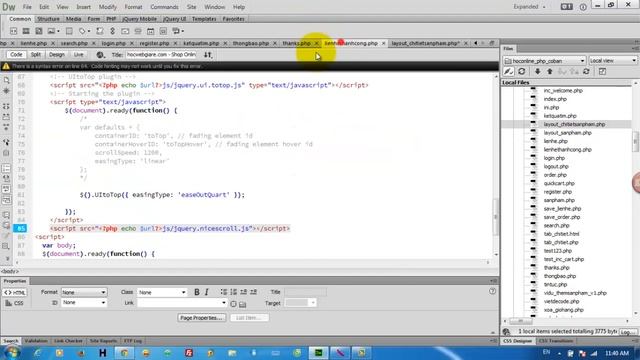Switch to the login.php document tab
This screenshot has height=360, width=640.
[x=114, y=43]
